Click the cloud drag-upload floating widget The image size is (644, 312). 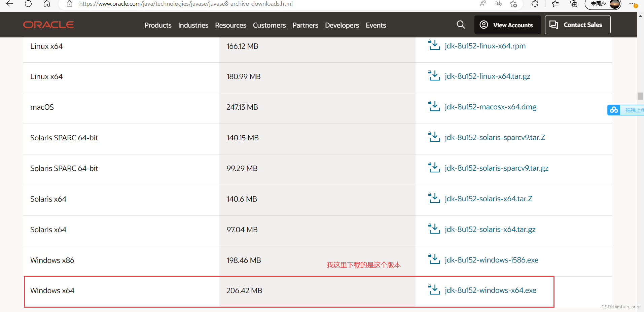(x=625, y=110)
